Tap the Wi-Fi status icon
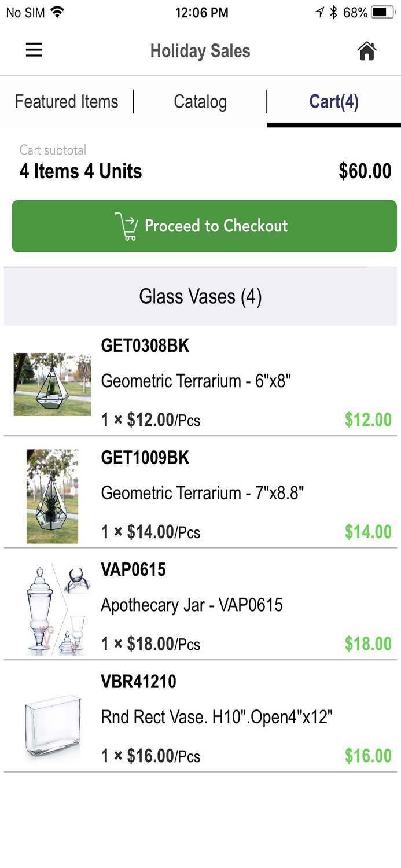The width and height of the screenshot is (401, 868). [x=57, y=12]
